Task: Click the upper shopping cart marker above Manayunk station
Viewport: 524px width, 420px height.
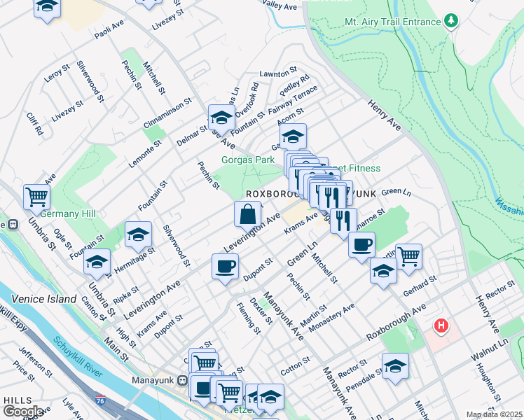Action: (x=205, y=364)
